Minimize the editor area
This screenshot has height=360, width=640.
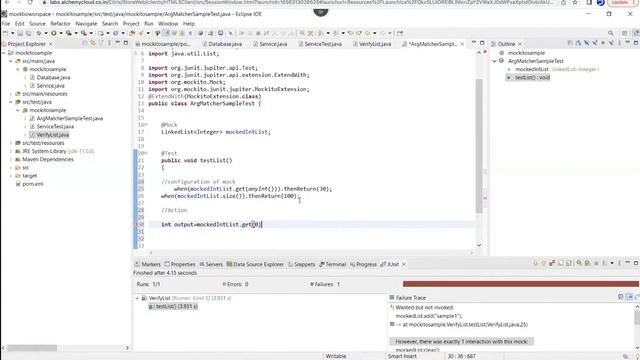point(474,43)
